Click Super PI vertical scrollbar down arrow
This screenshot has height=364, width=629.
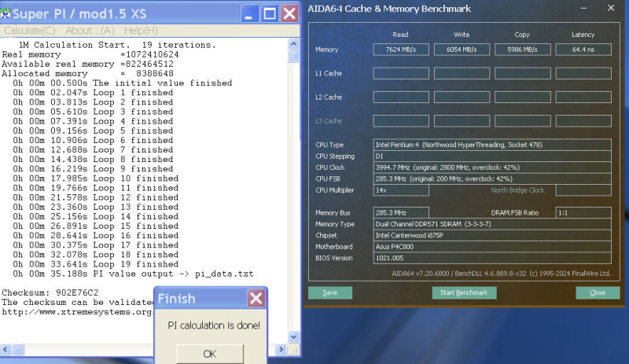point(293,336)
